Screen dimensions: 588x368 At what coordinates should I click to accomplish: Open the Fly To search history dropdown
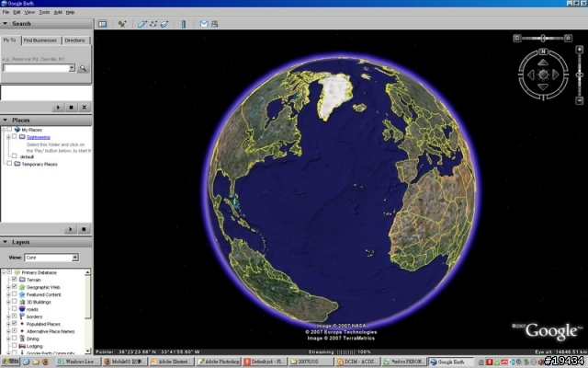click(72, 68)
